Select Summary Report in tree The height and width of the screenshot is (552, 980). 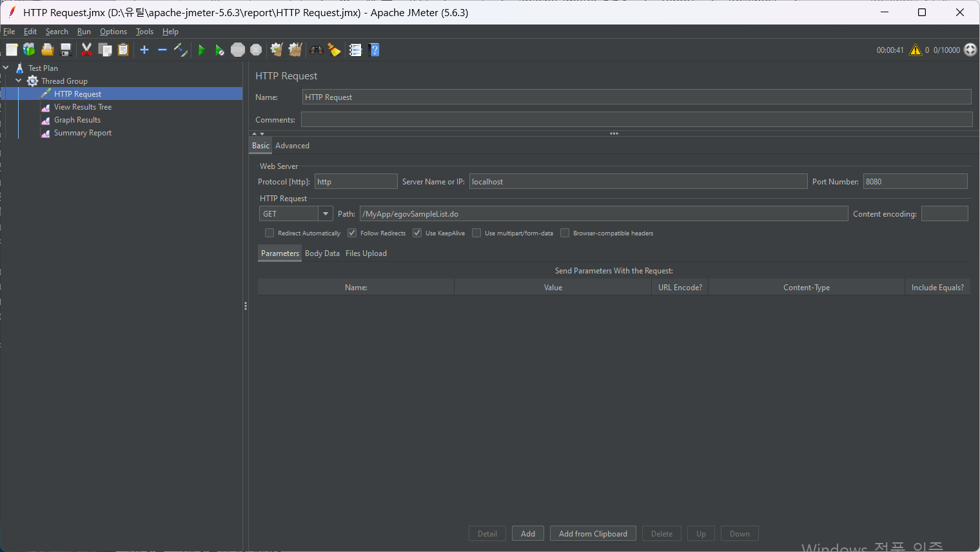83,133
